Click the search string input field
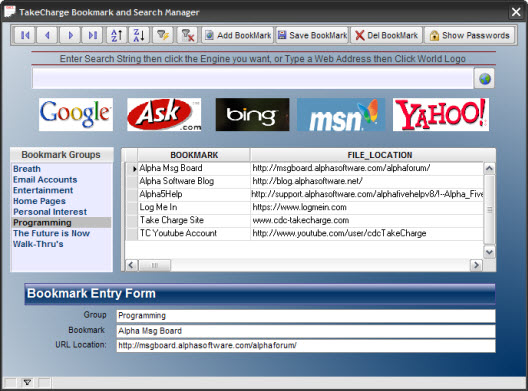This screenshot has width=528, height=391. 253,78
